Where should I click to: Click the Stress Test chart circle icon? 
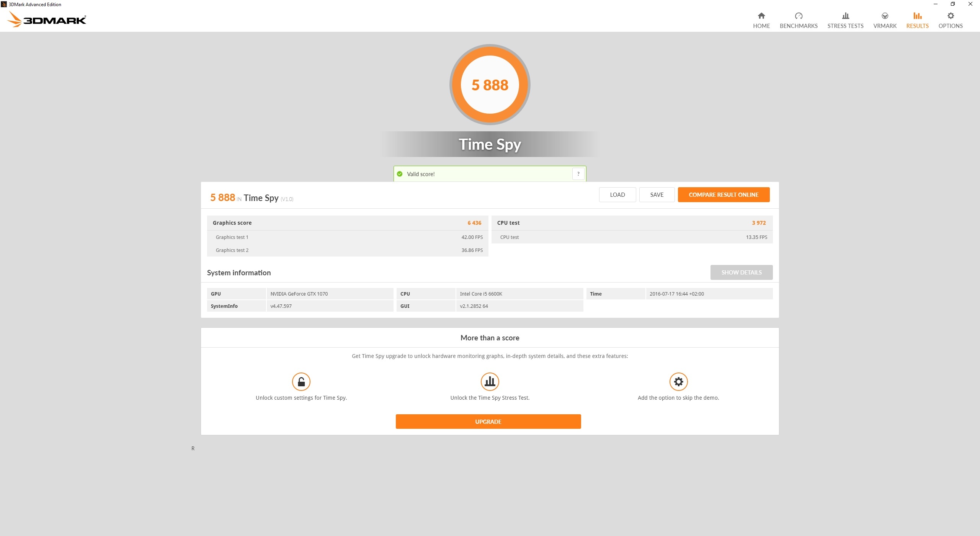click(x=490, y=382)
